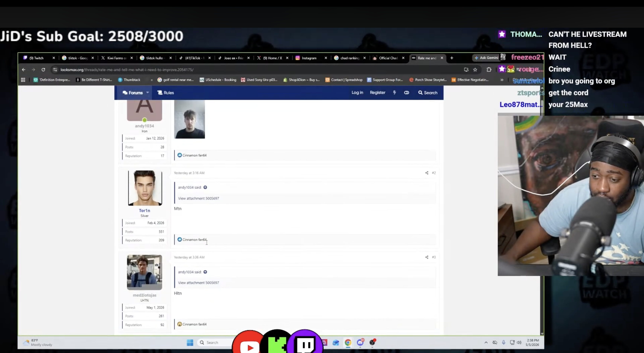Image resolution: width=644 pixels, height=353 pixels.
Task: Open a new browser tab with plus
Action: (x=452, y=58)
